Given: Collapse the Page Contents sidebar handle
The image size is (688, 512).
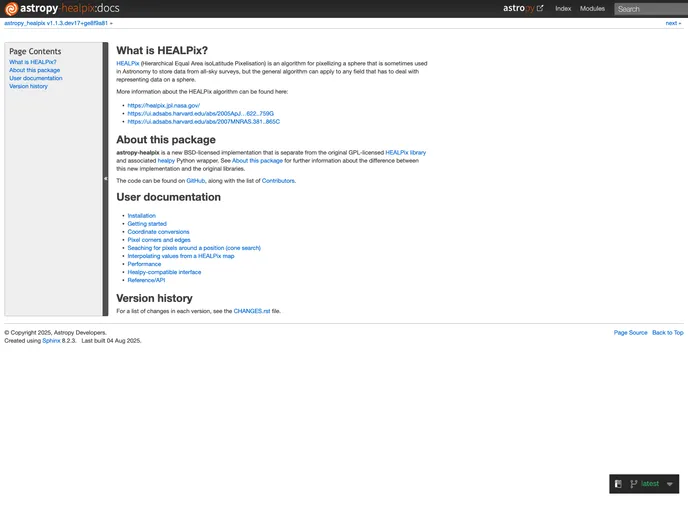Looking at the screenshot, I should coord(105,179).
